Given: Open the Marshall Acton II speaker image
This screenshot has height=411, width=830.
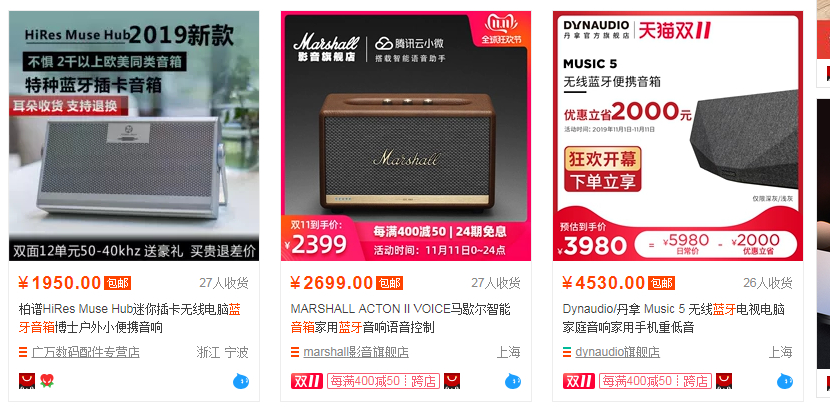Looking at the screenshot, I should (x=406, y=136).
